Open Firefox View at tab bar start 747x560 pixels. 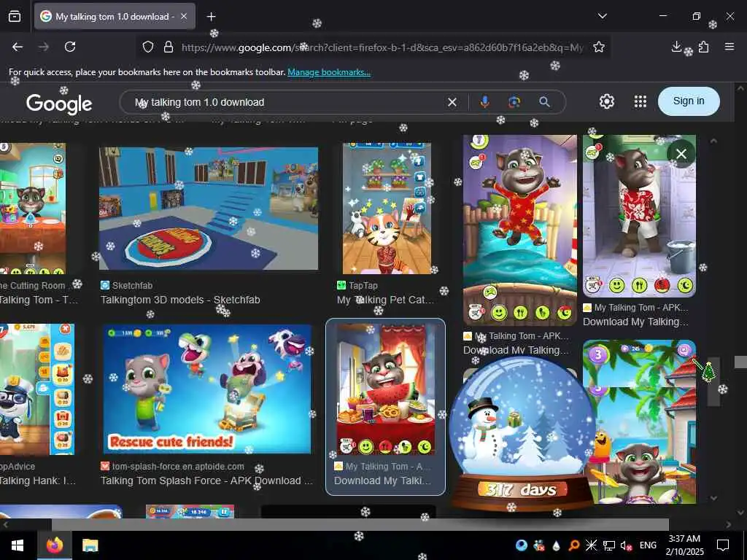15,17
